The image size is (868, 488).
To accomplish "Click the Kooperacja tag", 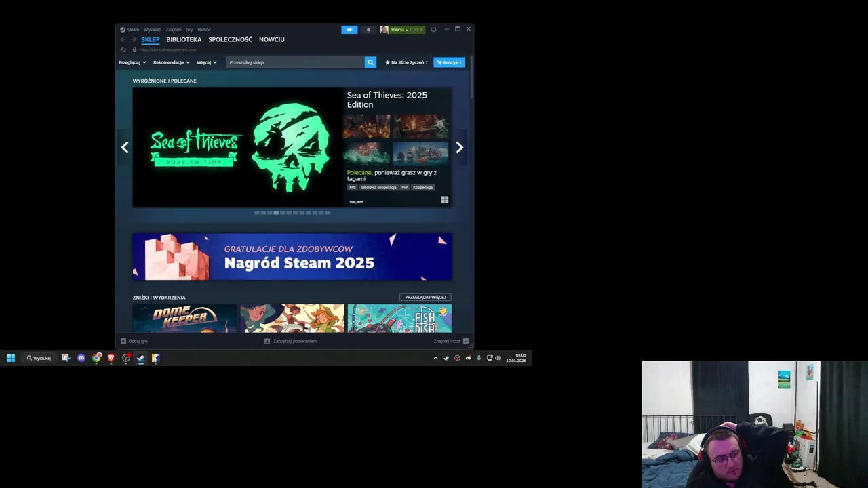I will click(x=423, y=187).
